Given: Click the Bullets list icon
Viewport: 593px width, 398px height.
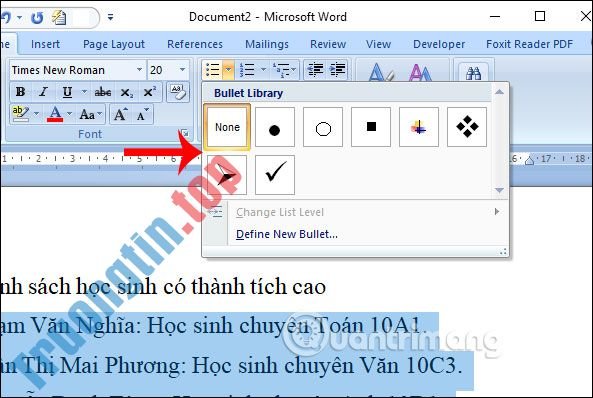Looking at the screenshot, I should [x=213, y=70].
